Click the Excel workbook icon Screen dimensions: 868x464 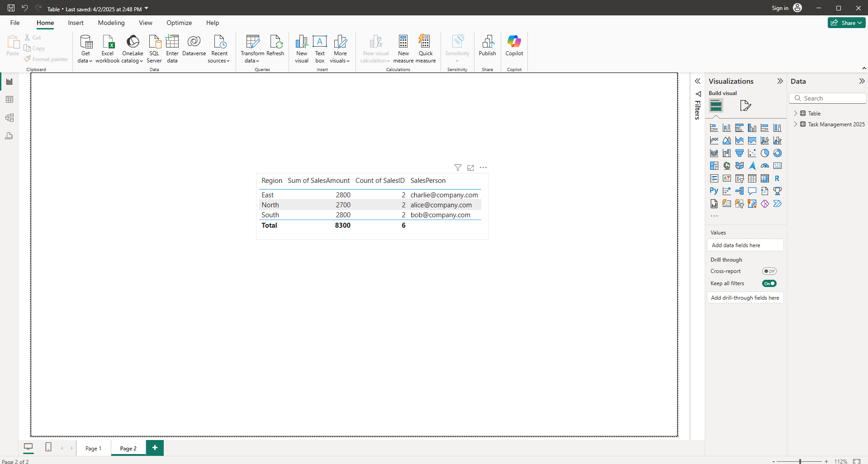[108, 43]
